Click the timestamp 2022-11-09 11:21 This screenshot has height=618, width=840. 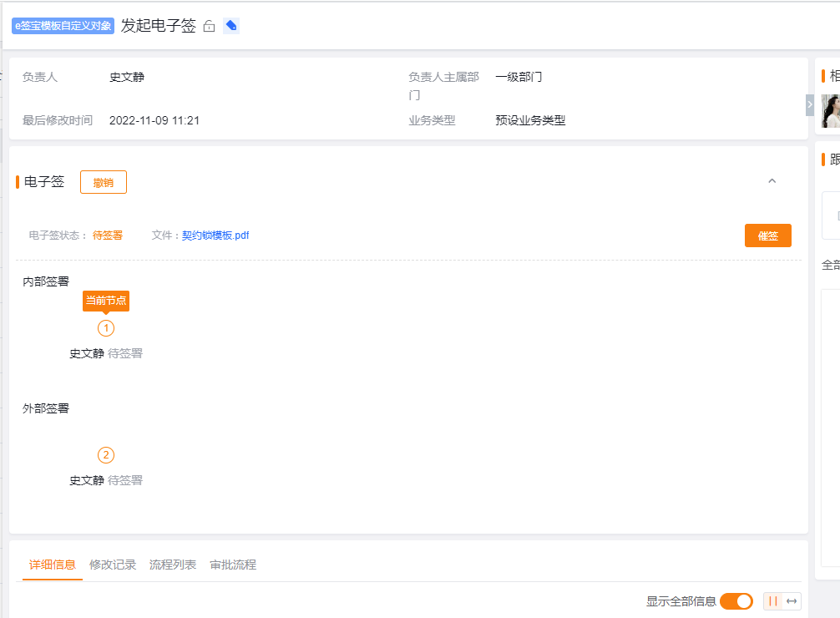(x=154, y=120)
